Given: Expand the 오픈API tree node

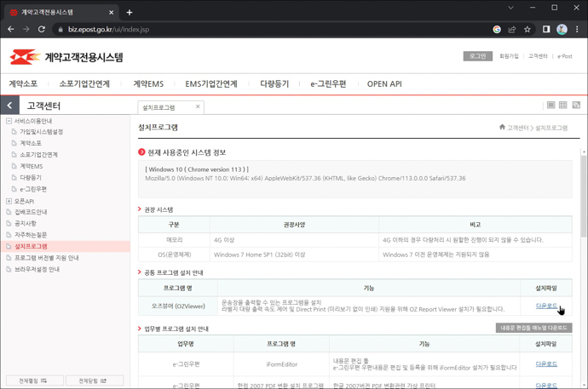Looking at the screenshot, I should click(9, 201).
